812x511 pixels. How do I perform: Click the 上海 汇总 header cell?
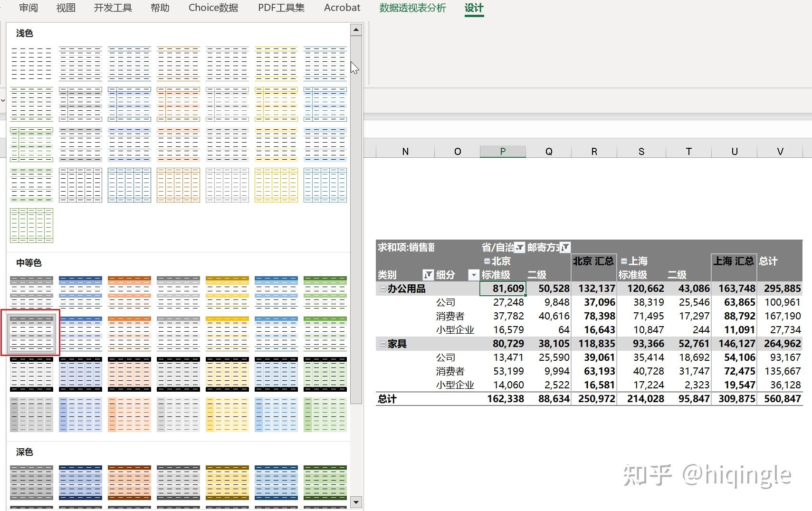point(733,261)
